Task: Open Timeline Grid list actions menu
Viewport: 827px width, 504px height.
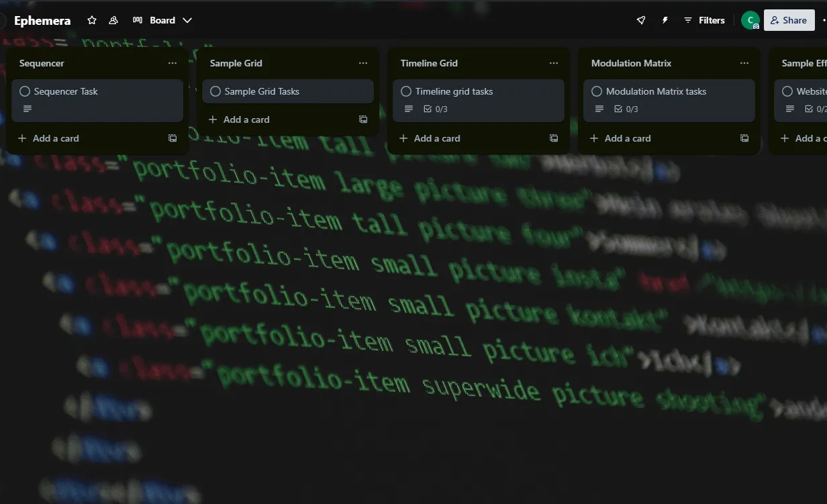Action: [554, 63]
